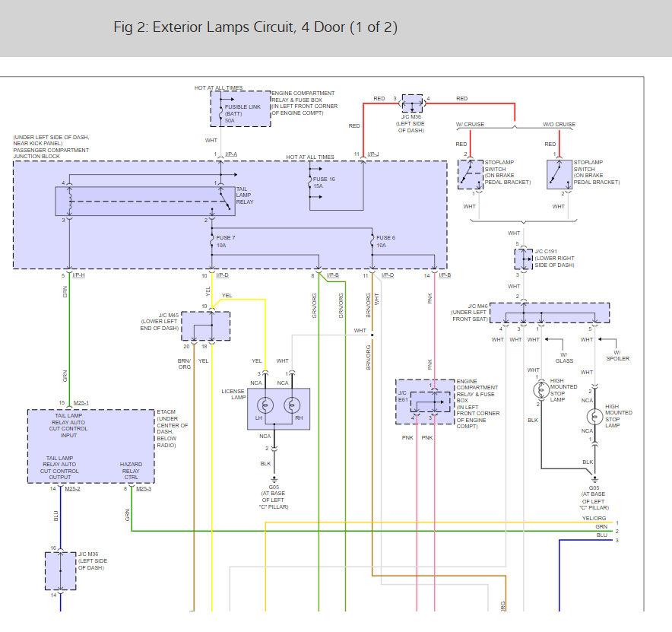The width and height of the screenshot is (672, 632).
Task: Click the I/P-A connector label
Action: pyautogui.click(x=231, y=154)
